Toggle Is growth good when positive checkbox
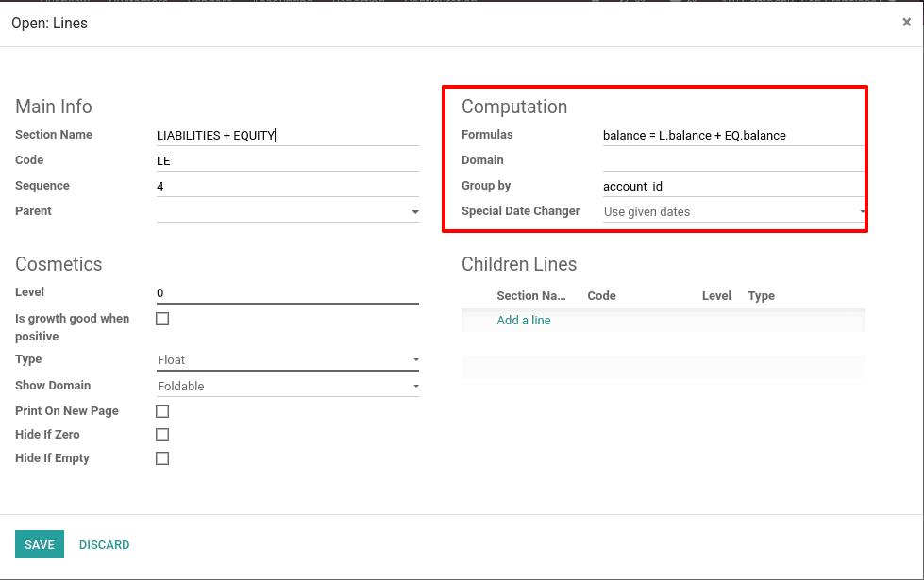The height and width of the screenshot is (580, 924). [x=162, y=319]
